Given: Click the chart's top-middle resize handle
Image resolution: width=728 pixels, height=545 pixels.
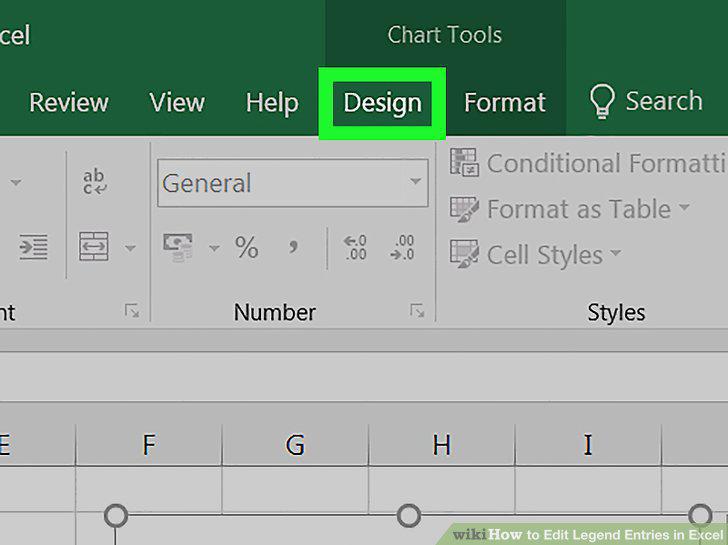Looking at the screenshot, I should [x=409, y=515].
